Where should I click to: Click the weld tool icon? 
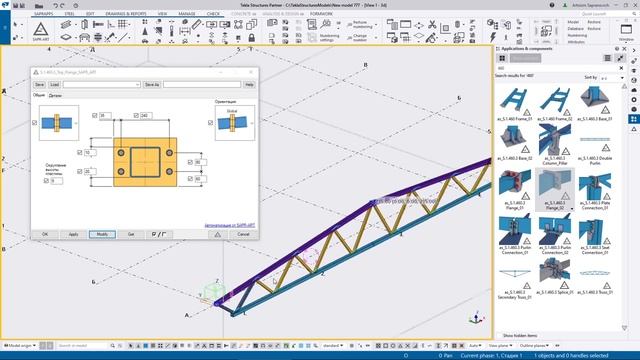[x=109, y=38]
